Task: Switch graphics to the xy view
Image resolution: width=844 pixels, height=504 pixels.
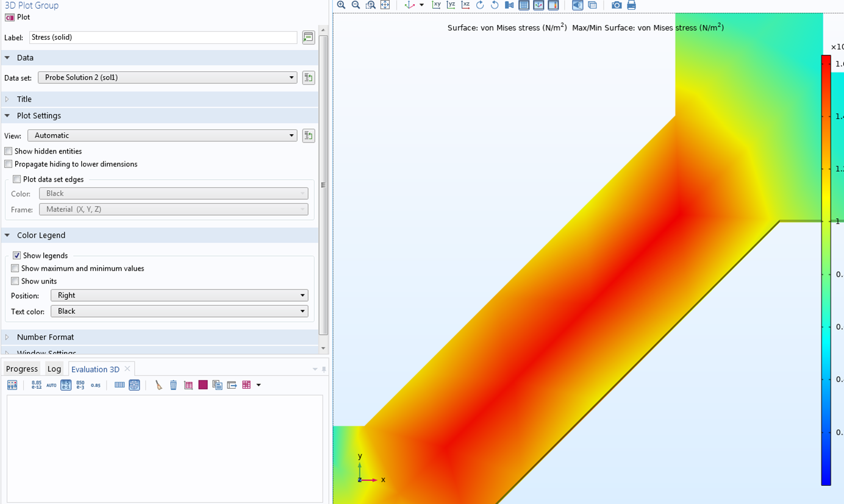Action: (x=436, y=5)
